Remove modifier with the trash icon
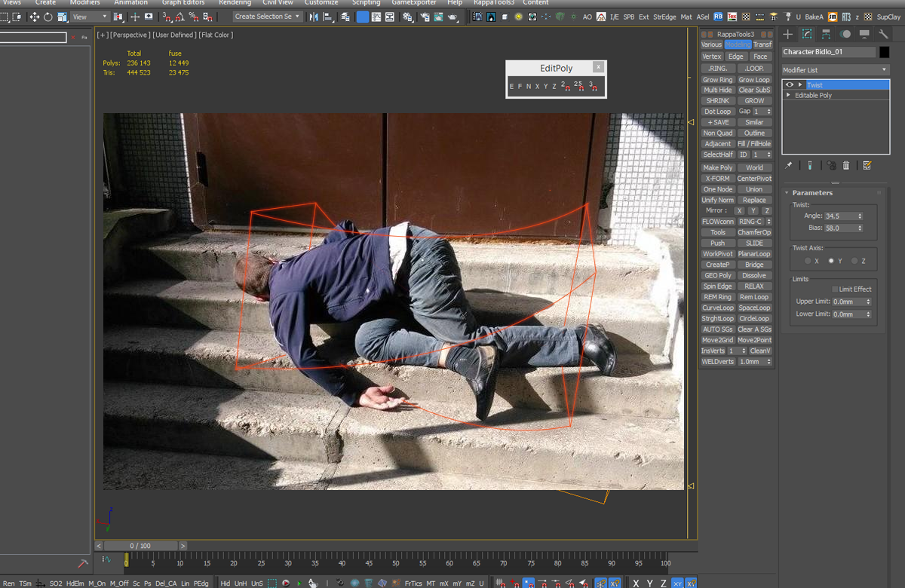Image resolution: width=905 pixels, height=588 pixels. [846, 165]
